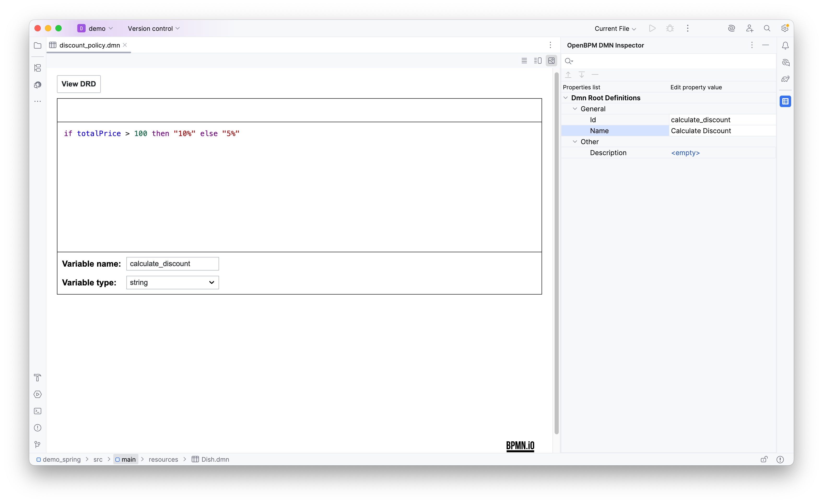
Task: Run the current file
Action: tap(652, 28)
